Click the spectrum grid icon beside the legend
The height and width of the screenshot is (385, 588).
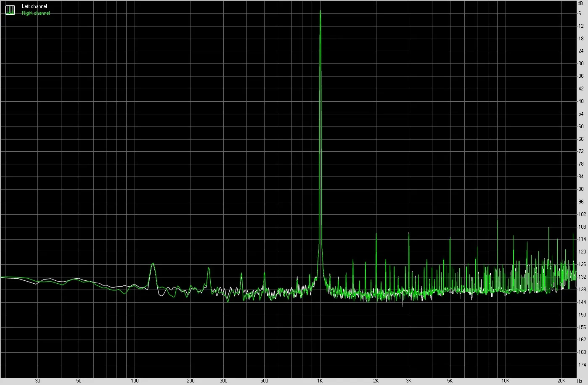(10, 10)
